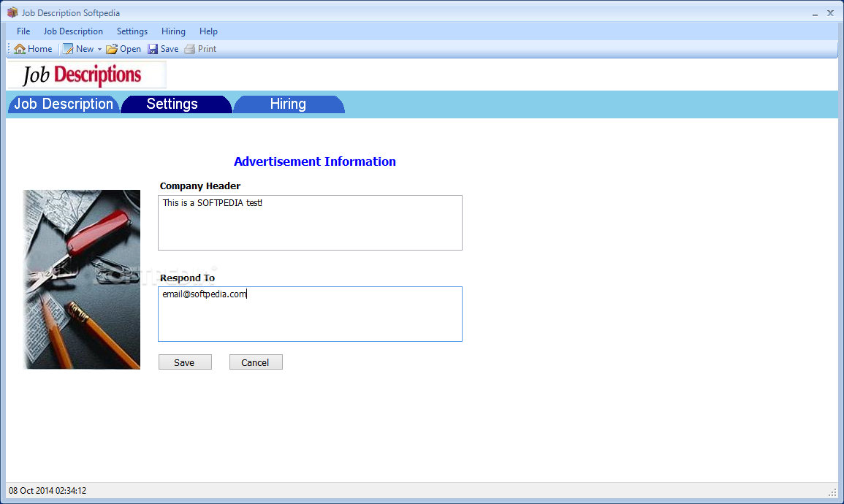Open the File menu
844x504 pixels.
click(x=23, y=31)
